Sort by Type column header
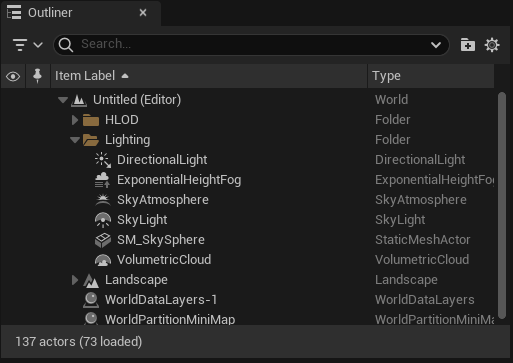The image size is (513, 363). (431, 76)
